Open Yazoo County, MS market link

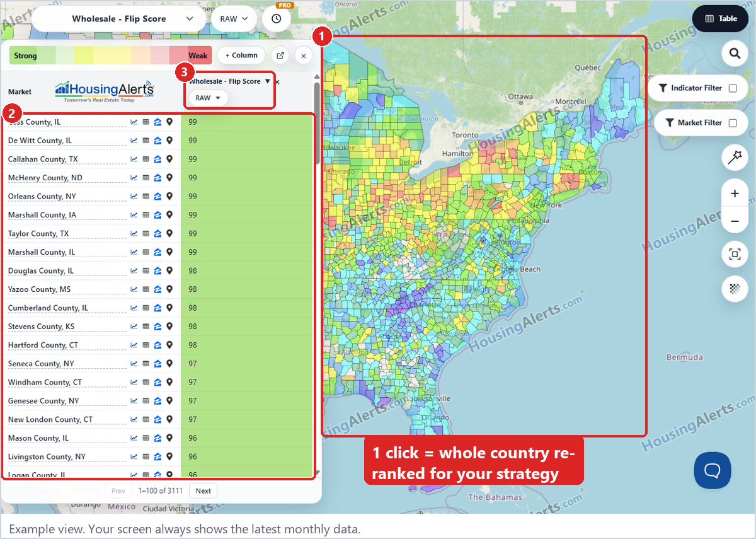click(x=39, y=289)
